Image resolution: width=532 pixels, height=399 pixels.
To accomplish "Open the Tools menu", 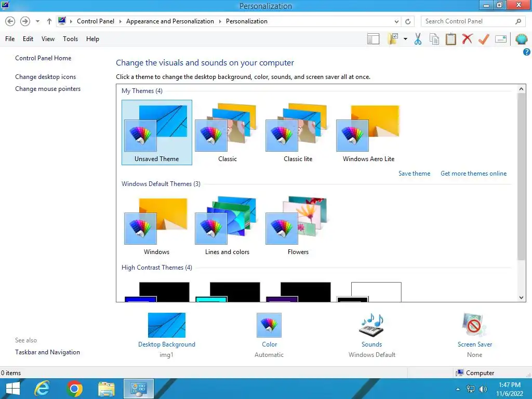I will [70, 38].
